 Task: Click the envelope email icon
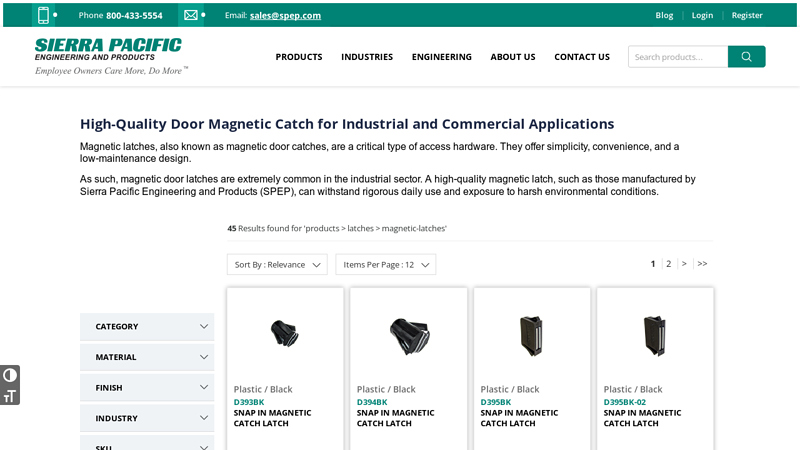tap(190, 15)
